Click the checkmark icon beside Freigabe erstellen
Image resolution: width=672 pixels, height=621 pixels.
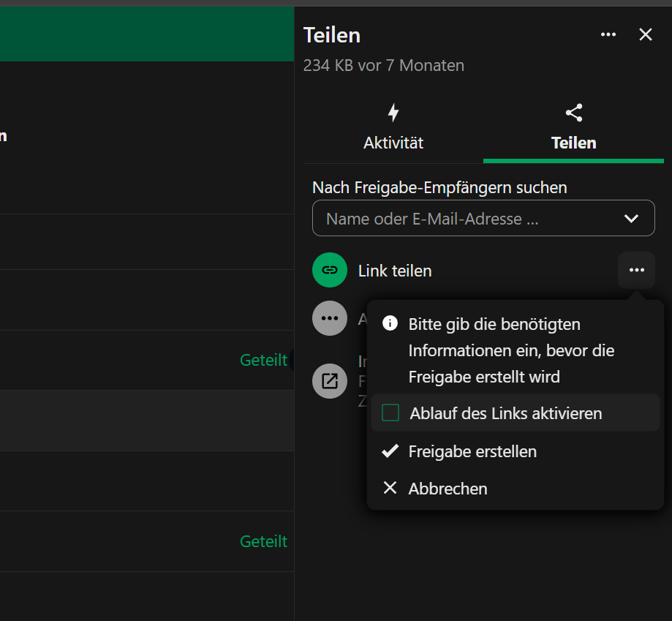coord(390,451)
